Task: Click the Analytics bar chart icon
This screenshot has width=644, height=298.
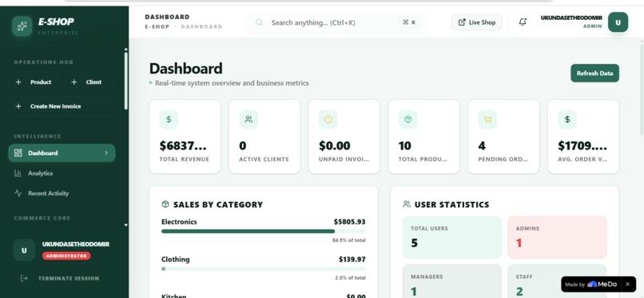Action: pyautogui.click(x=18, y=173)
